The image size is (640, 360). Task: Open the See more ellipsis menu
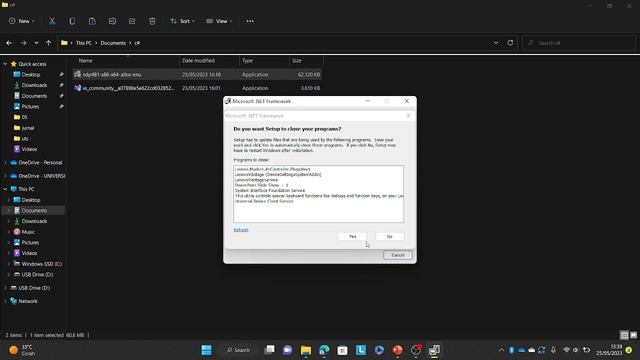[250, 21]
